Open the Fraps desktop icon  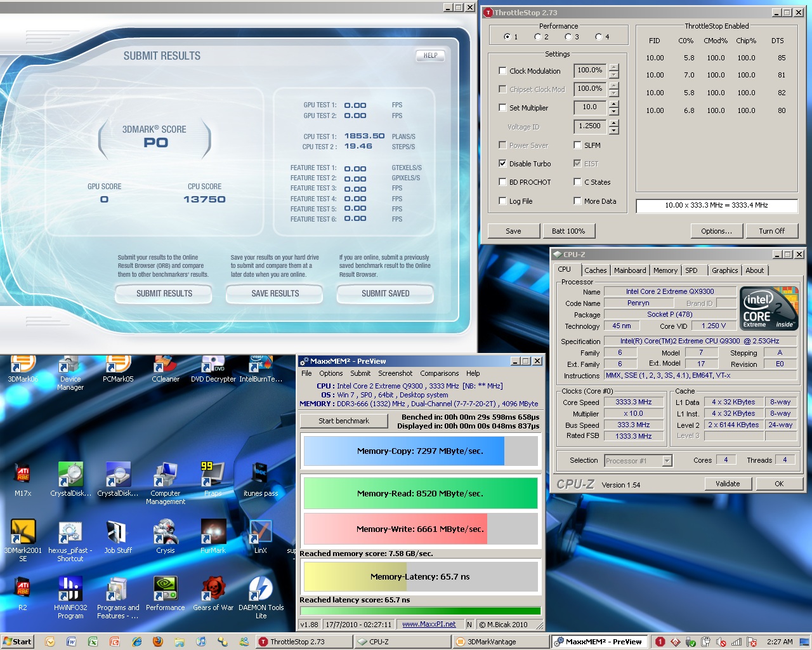coord(213,475)
